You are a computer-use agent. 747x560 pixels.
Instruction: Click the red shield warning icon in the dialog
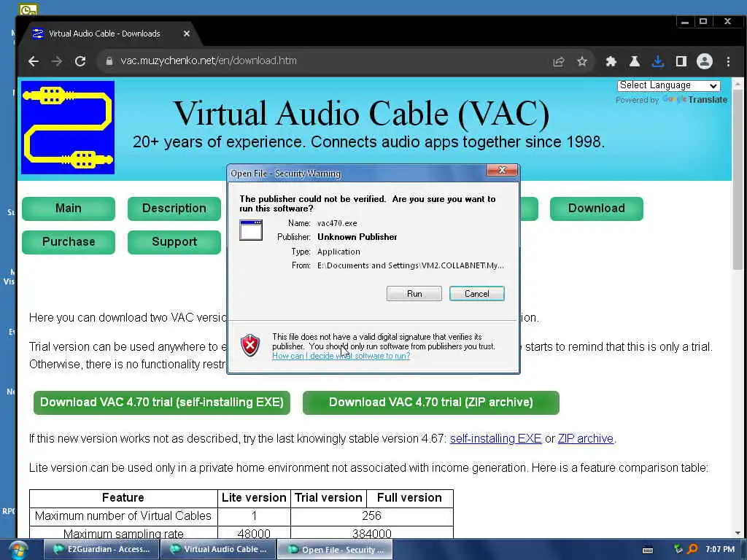coord(250,345)
